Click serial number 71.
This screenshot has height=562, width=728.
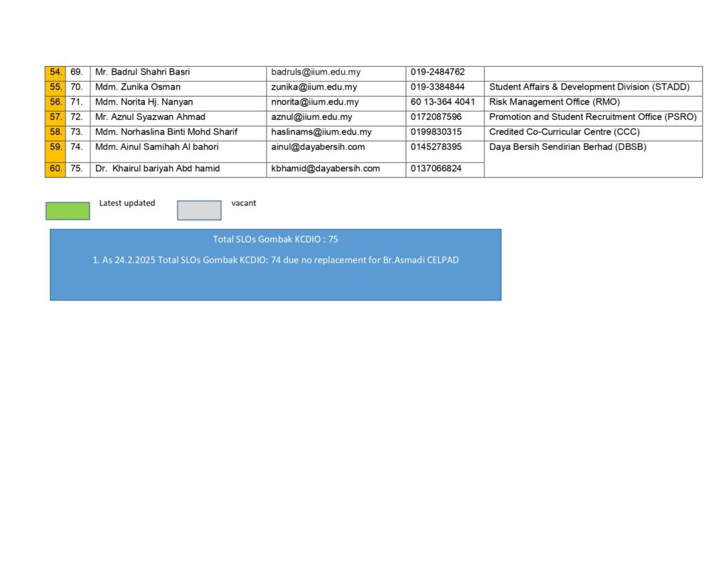click(x=78, y=104)
